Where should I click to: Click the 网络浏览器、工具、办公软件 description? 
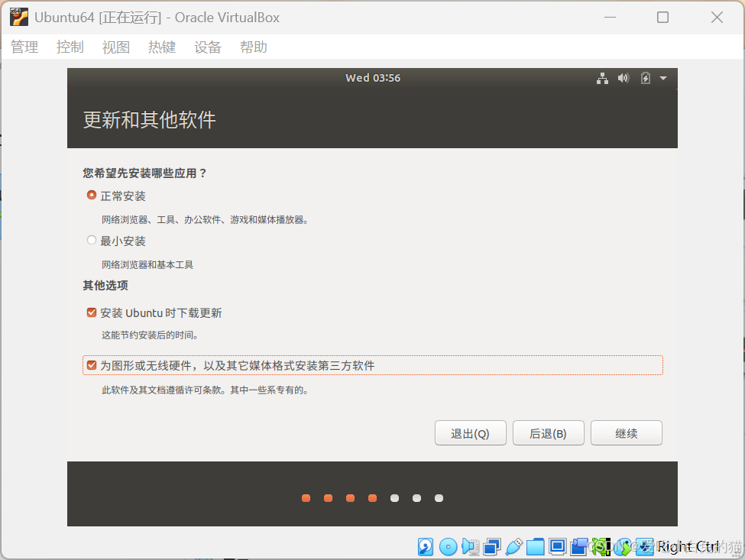click(x=206, y=219)
